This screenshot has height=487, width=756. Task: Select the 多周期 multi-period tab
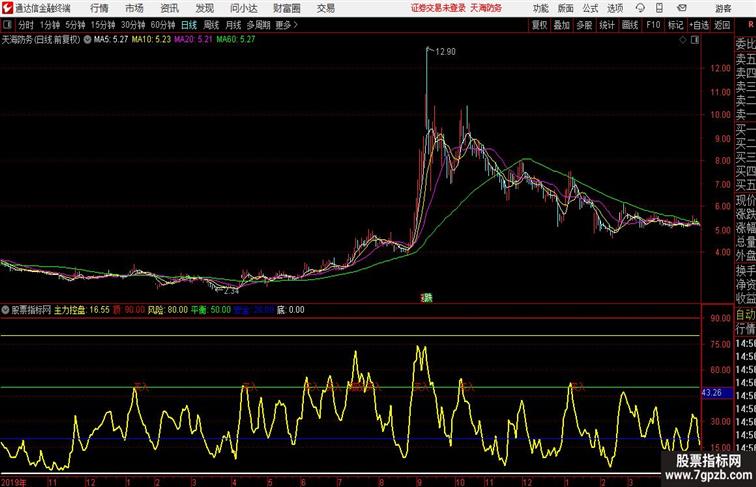pyautogui.click(x=259, y=25)
